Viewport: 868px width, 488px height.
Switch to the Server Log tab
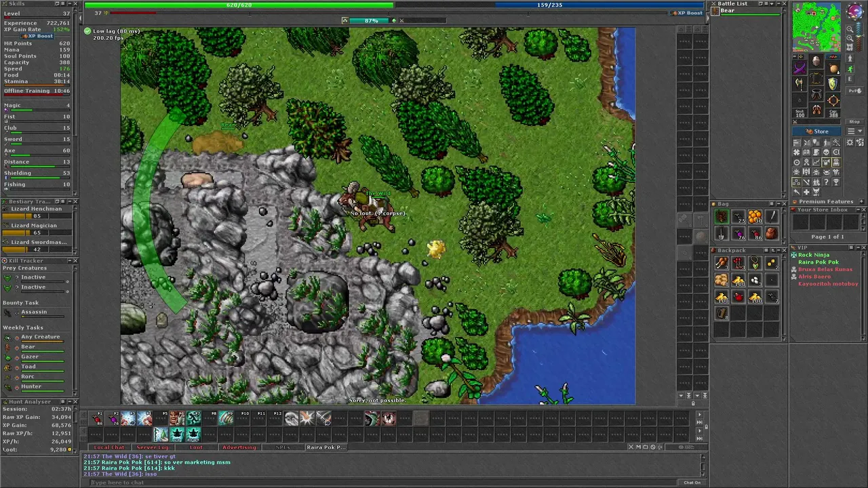coord(153,447)
